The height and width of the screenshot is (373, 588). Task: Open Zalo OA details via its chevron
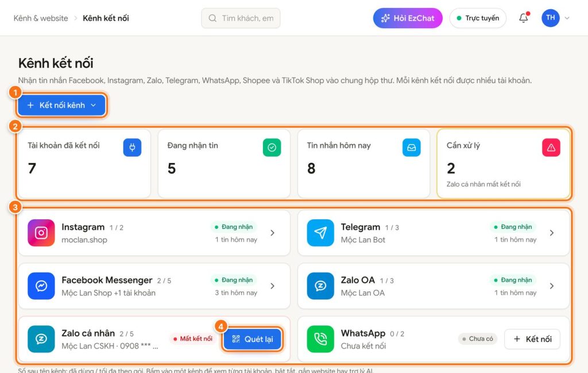[552, 286]
